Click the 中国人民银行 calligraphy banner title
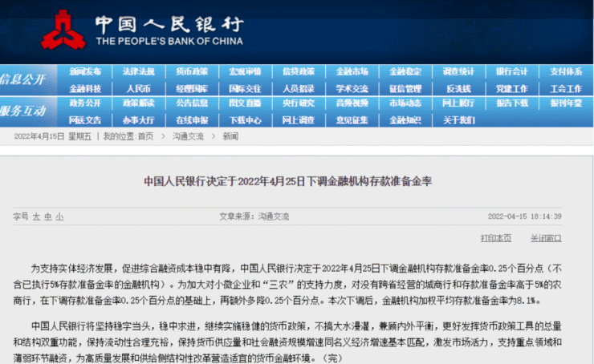The width and height of the screenshot is (594, 364). point(169,24)
